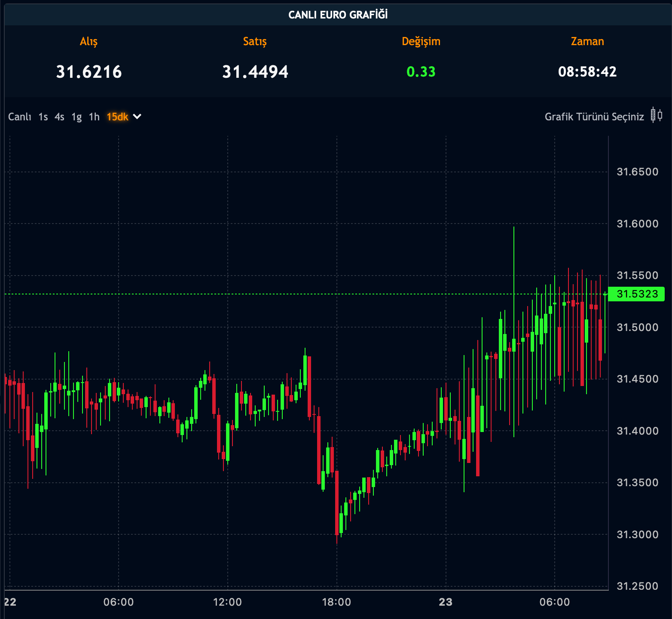Click the Değişim heading

[x=421, y=42]
